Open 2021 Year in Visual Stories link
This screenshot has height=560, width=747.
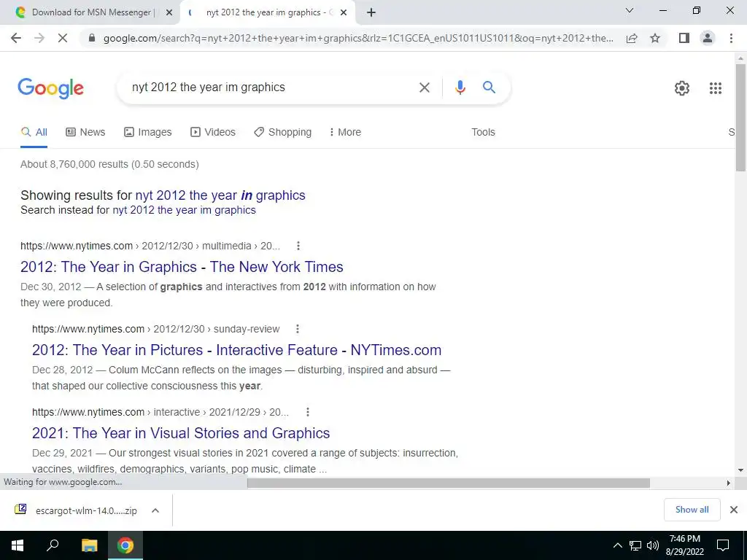click(181, 433)
